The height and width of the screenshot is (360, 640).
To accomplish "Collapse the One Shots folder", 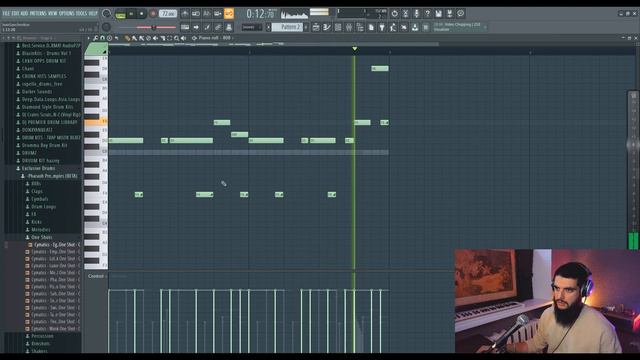I will tap(42, 237).
